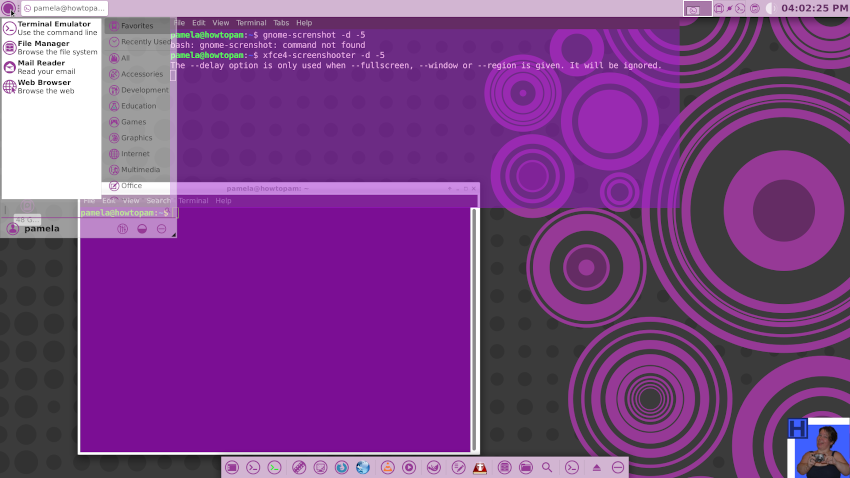Image resolution: width=850 pixels, height=478 pixels.
Task: Open Web Browser from favorites
Action: point(51,87)
